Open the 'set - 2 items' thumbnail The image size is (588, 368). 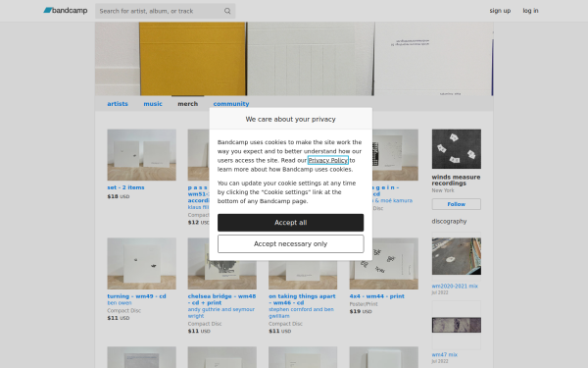point(141,155)
